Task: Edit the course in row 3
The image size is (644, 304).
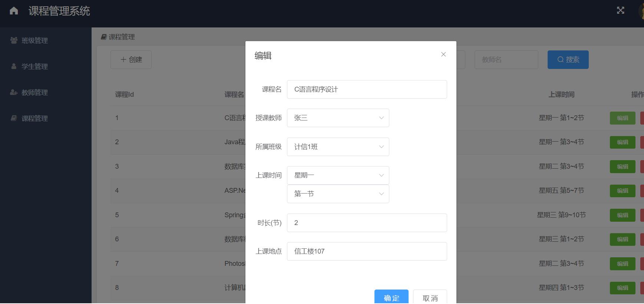Action: pyautogui.click(x=622, y=167)
